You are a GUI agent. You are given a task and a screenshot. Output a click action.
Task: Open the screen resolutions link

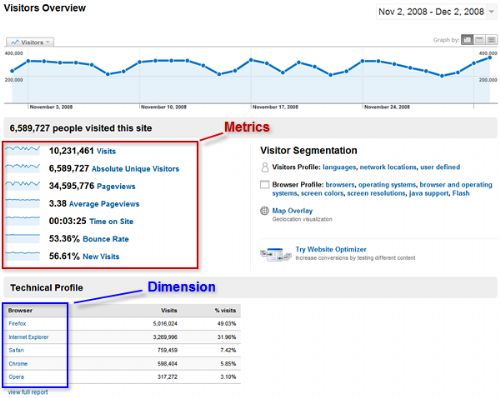pos(376,193)
